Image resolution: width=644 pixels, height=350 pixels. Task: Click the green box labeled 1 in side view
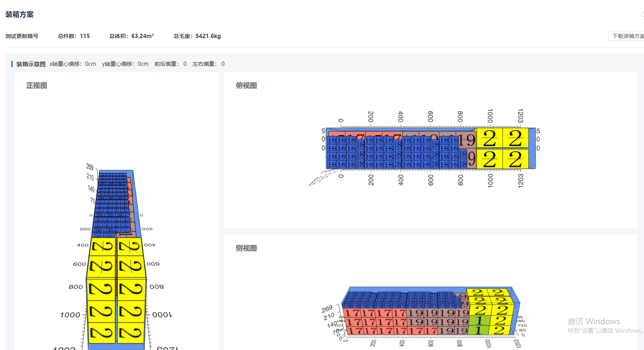point(478,321)
